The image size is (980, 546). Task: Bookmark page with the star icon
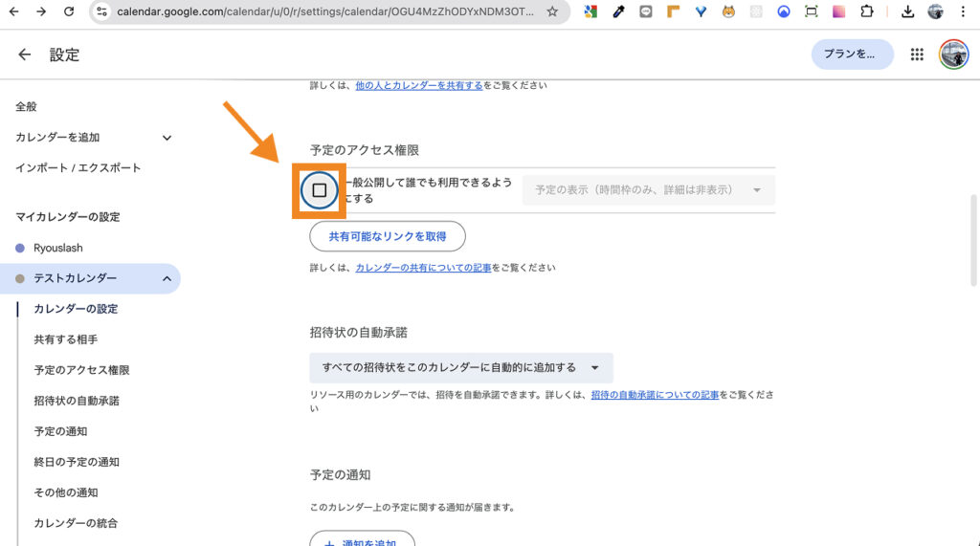coord(552,11)
